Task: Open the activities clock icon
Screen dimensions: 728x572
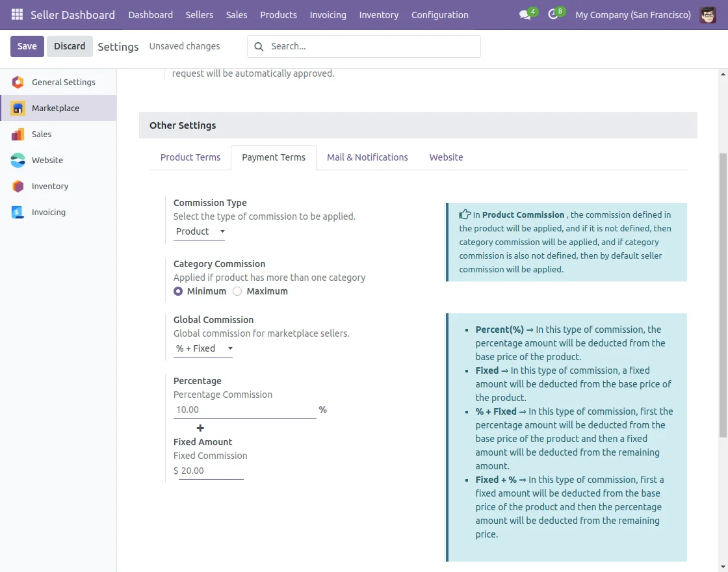Action: pyautogui.click(x=553, y=15)
